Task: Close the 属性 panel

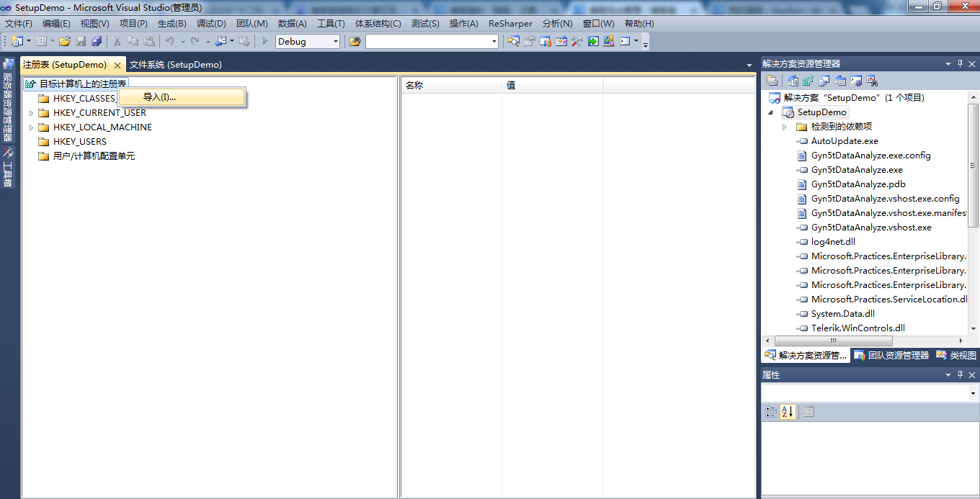Action: click(x=971, y=375)
